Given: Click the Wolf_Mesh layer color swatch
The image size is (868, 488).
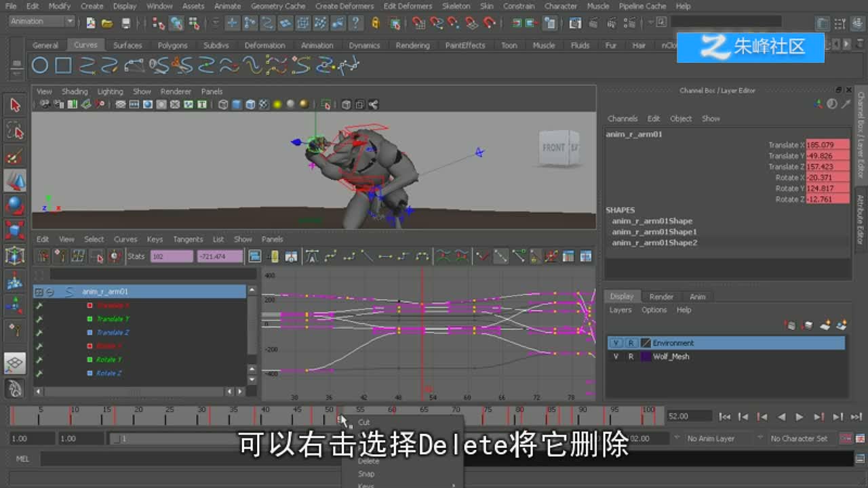Looking at the screenshot, I should click(646, 357).
